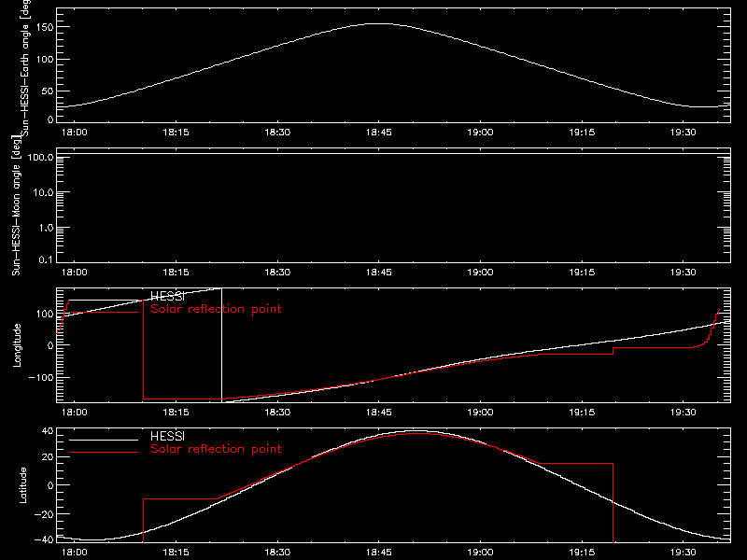Click the Sun-HESSI-Moon angle axis title
Screen dimensions: 747x560
click(17, 205)
